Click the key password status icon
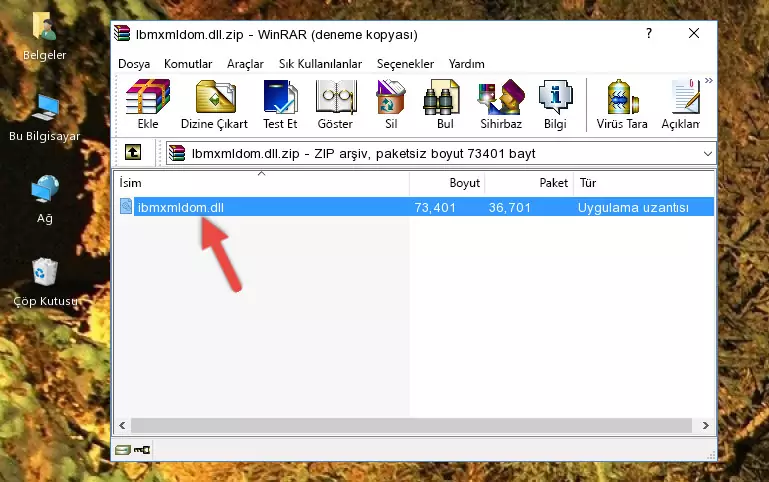 [142, 449]
